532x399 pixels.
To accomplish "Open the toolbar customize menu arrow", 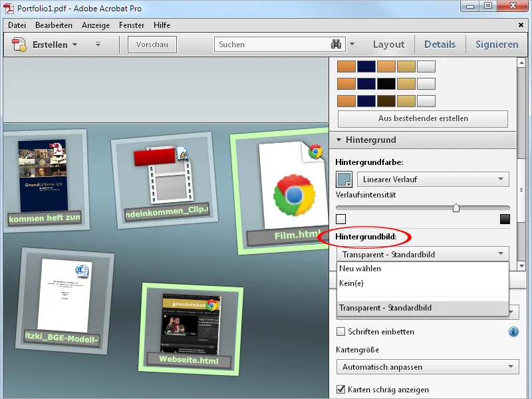I will [98, 45].
